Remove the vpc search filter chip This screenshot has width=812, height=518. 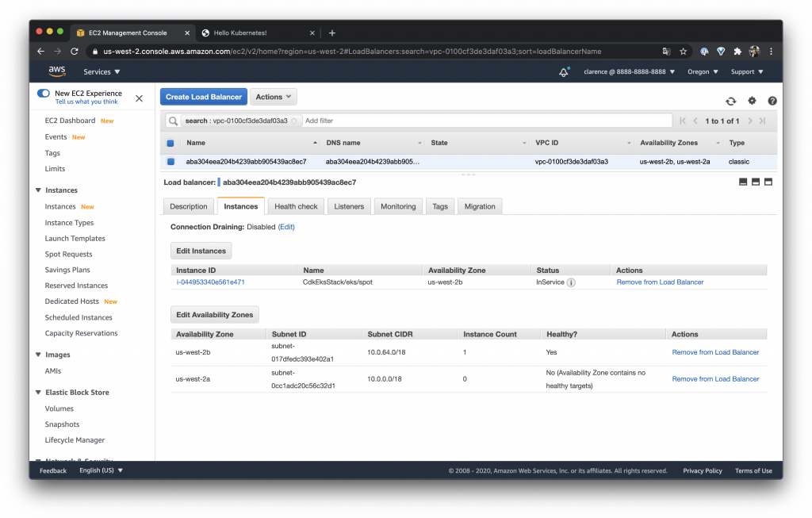(x=294, y=121)
